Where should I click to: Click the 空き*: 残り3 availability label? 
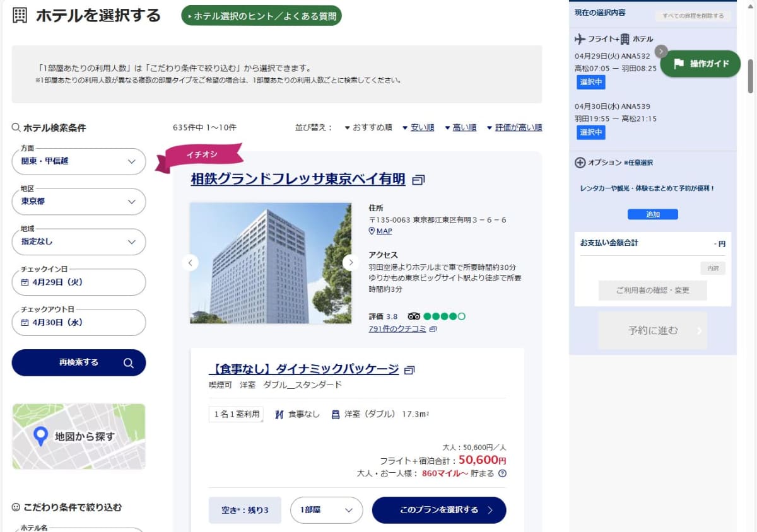coord(245,510)
